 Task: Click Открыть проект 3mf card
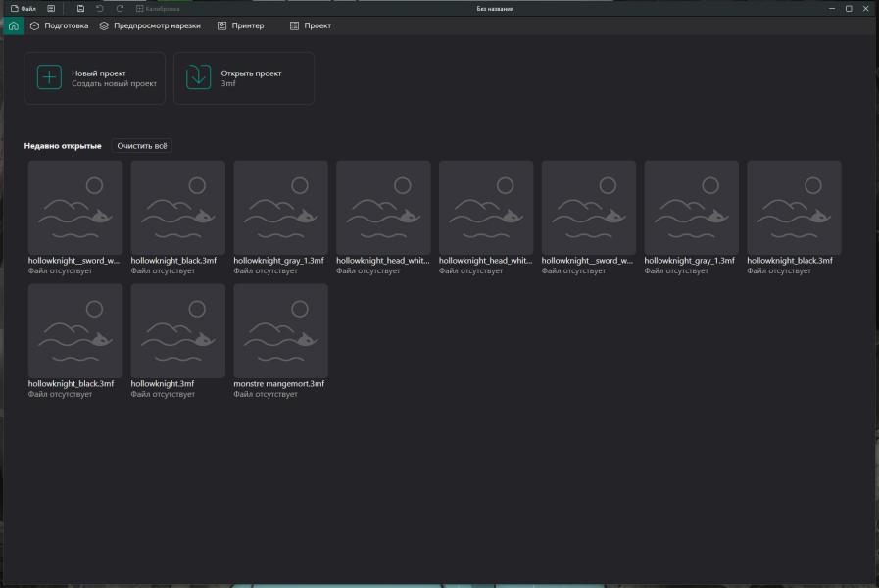pos(244,77)
